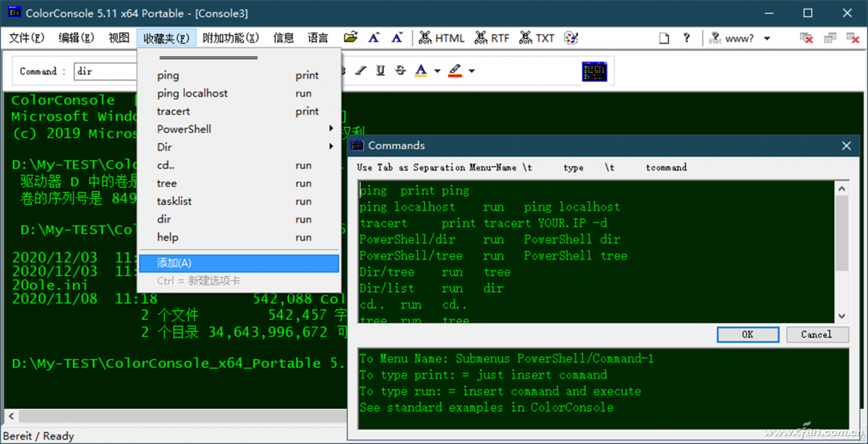
Task: Decrease font size with the A-down icon
Action: pyautogui.click(x=396, y=38)
